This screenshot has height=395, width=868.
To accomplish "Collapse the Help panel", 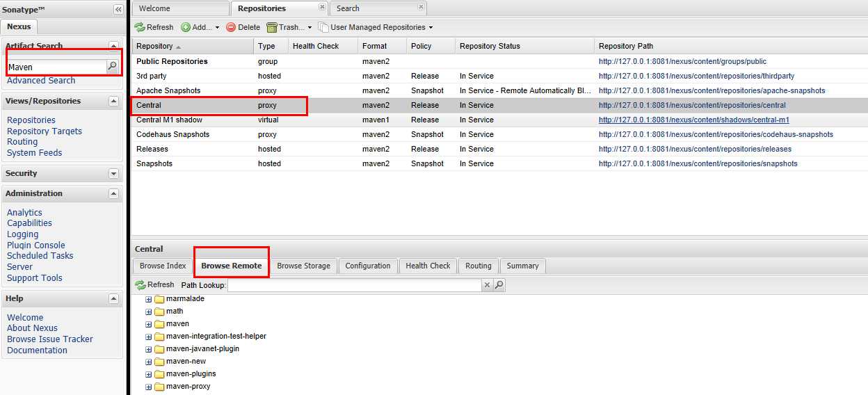I will click(114, 299).
